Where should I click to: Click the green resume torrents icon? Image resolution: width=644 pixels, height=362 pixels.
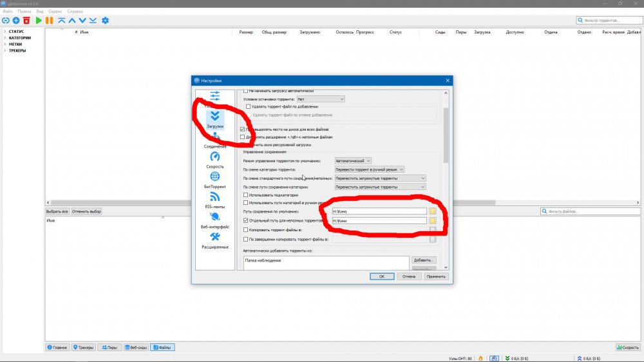pos(39,21)
